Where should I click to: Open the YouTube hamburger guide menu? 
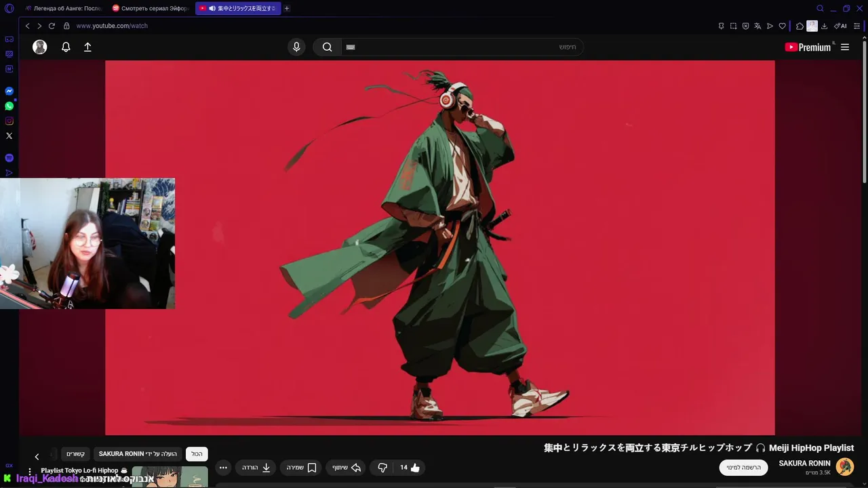pyautogui.click(x=845, y=47)
